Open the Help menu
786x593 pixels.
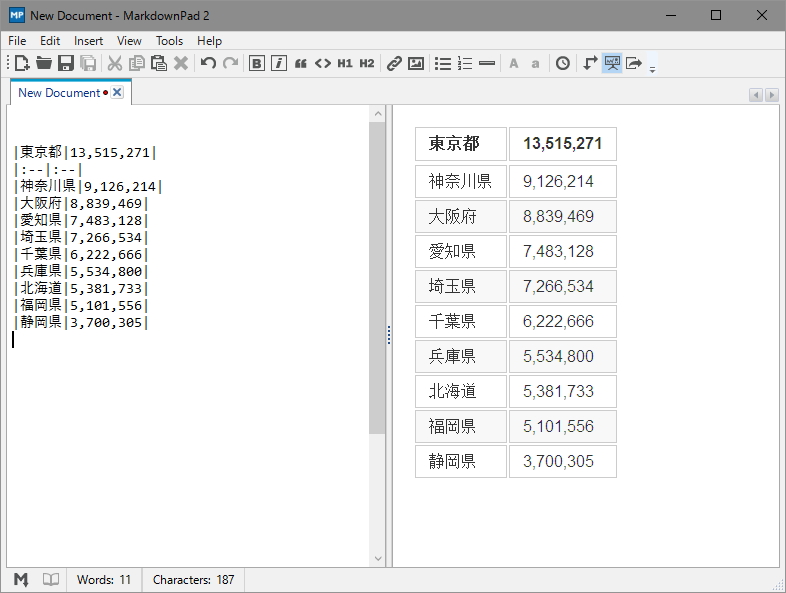tap(210, 41)
